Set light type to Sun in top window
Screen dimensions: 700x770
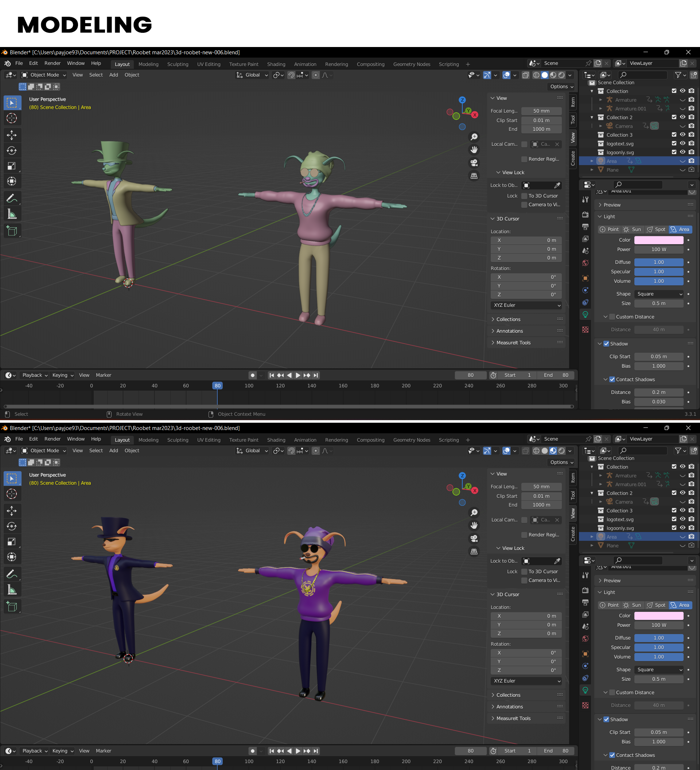[632, 230]
